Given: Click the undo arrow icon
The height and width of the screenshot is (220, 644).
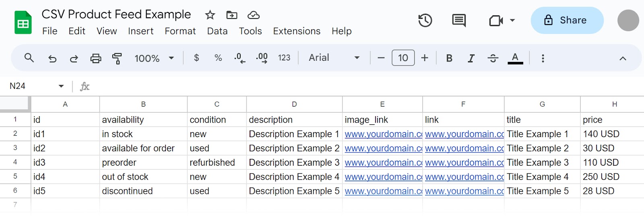Looking at the screenshot, I should 52,58.
